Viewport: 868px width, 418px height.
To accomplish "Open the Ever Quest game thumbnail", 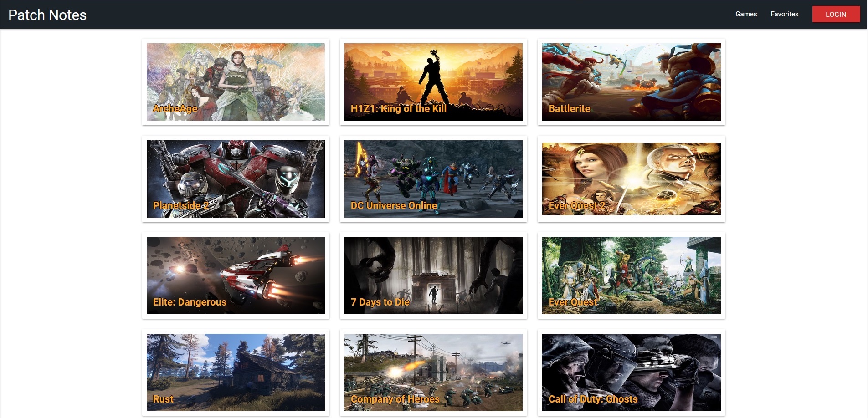I will coord(631,275).
